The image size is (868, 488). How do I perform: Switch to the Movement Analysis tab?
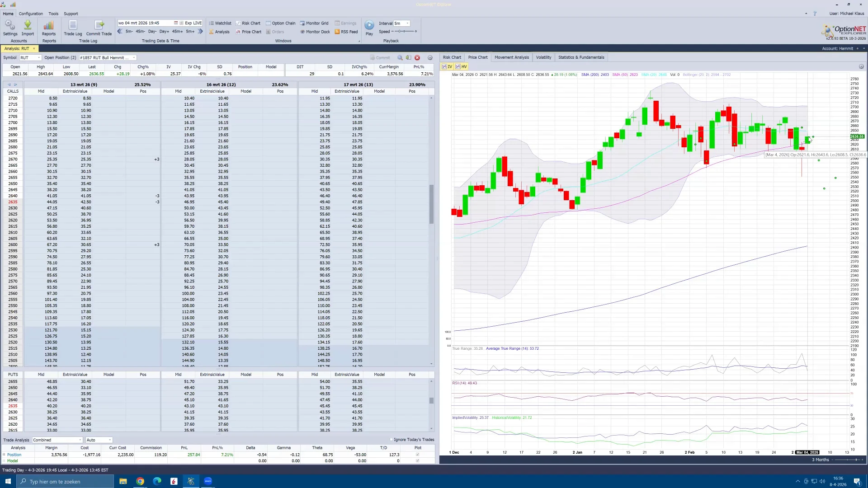512,57
